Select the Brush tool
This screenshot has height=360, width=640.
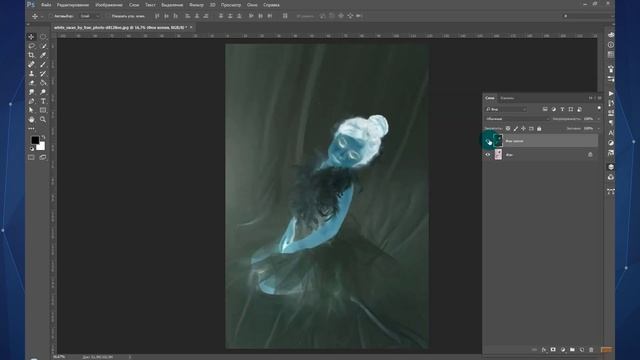(43, 64)
